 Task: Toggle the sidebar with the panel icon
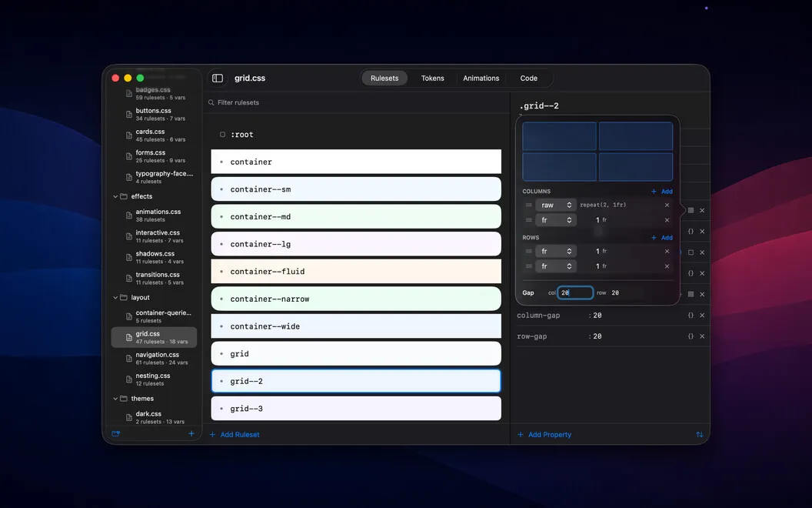coord(218,79)
